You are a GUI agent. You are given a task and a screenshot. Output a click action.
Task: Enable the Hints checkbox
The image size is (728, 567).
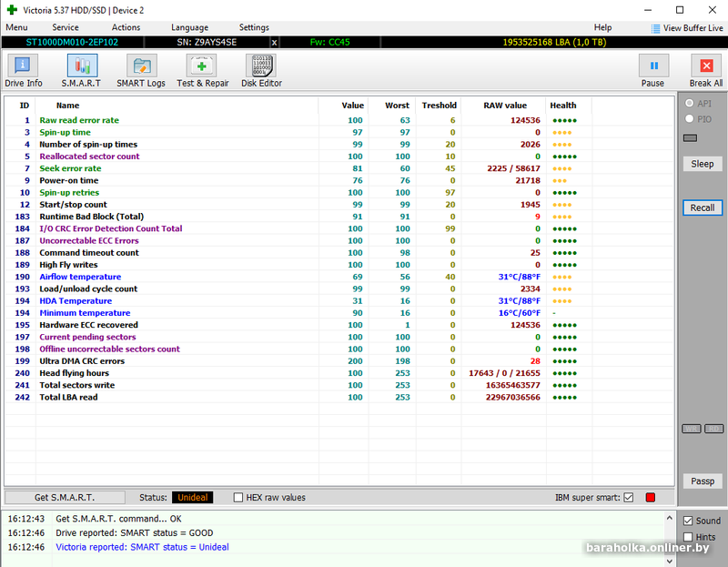(x=688, y=537)
